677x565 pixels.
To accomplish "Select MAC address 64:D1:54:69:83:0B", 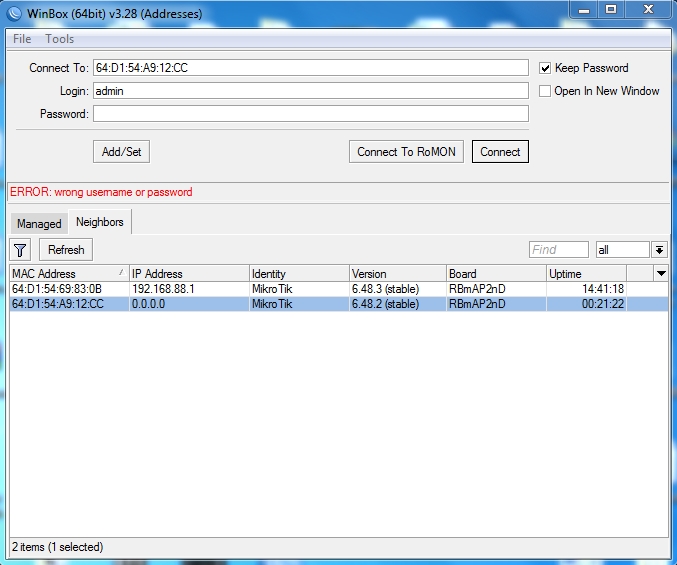I will coord(57,289).
